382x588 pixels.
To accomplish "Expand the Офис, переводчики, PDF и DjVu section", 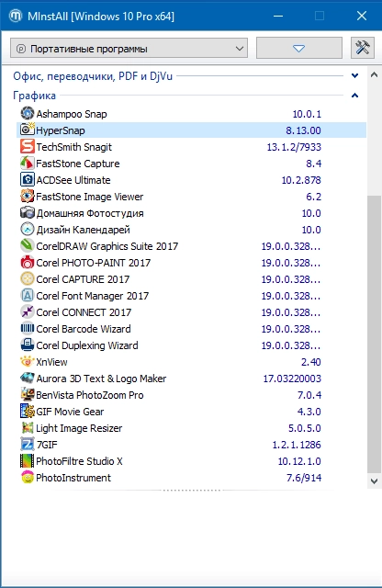I will click(354, 75).
